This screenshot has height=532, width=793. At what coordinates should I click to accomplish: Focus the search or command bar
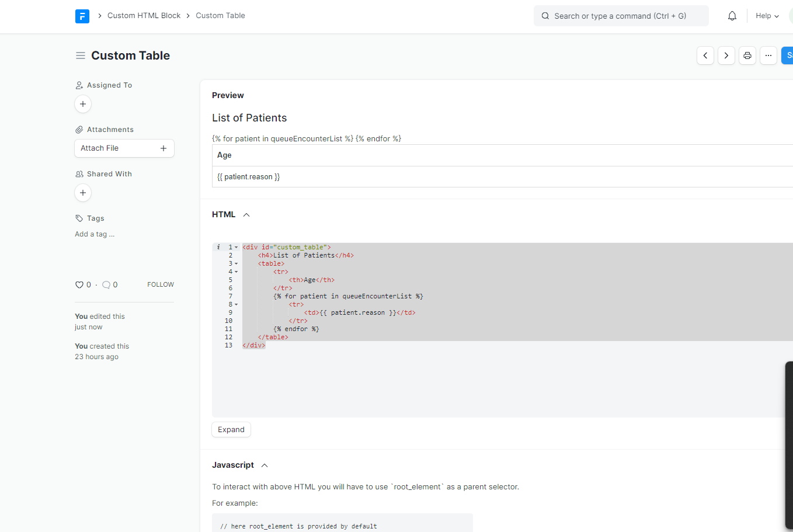(621, 16)
